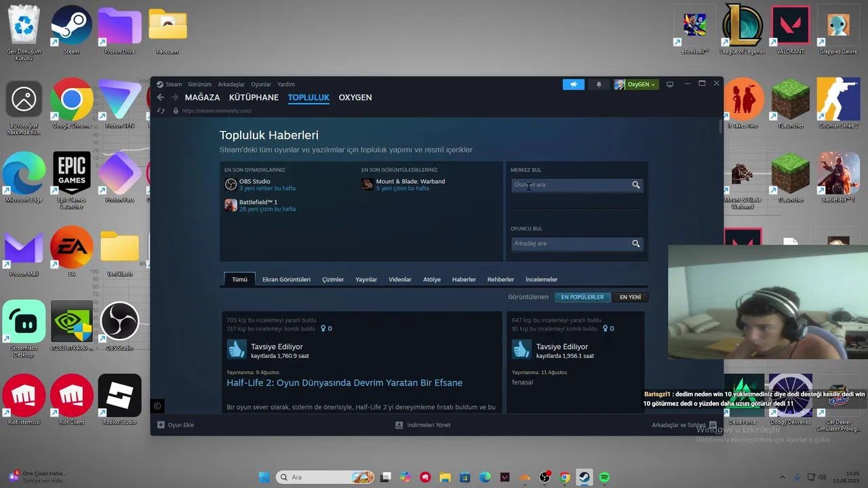Reload the Steam community page
868x488 pixels.
tap(161, 110)
